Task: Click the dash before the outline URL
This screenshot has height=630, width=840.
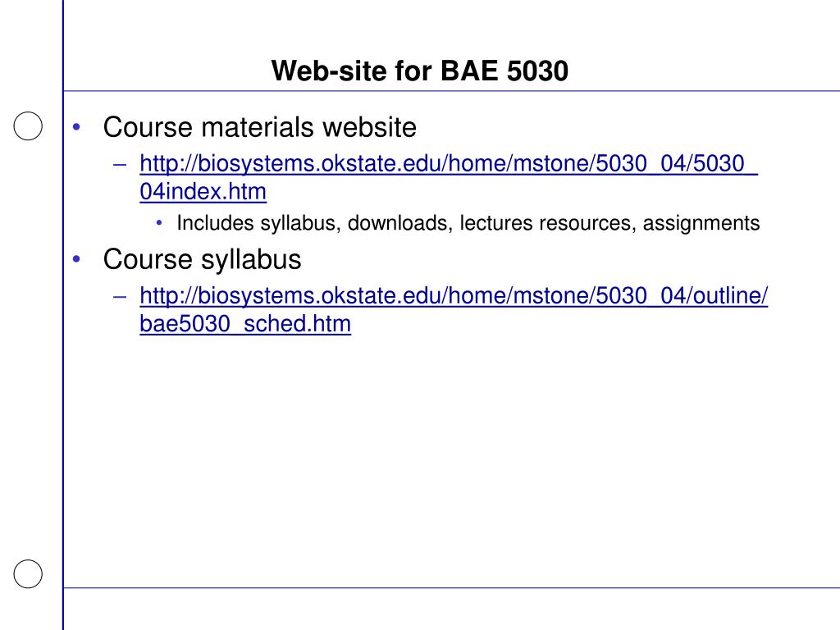Action: pyautogui.click(x=120, y=296)
